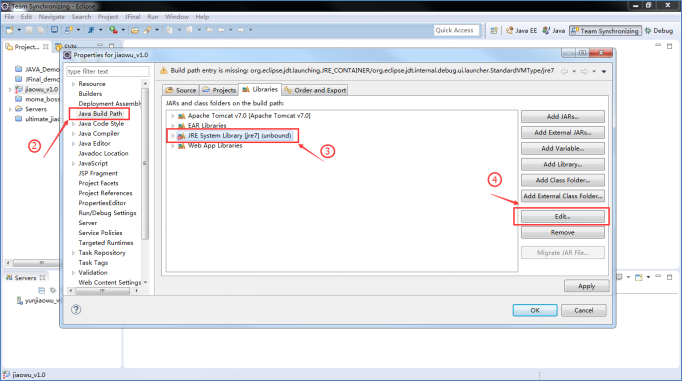This screenshot has width=682, height=381.
Task: Click the Open Perspective icon
Action: [494, 30]
